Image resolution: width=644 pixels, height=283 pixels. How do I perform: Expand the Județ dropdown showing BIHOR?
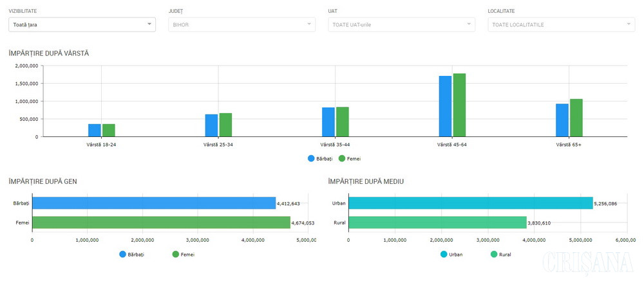[241, 24]
